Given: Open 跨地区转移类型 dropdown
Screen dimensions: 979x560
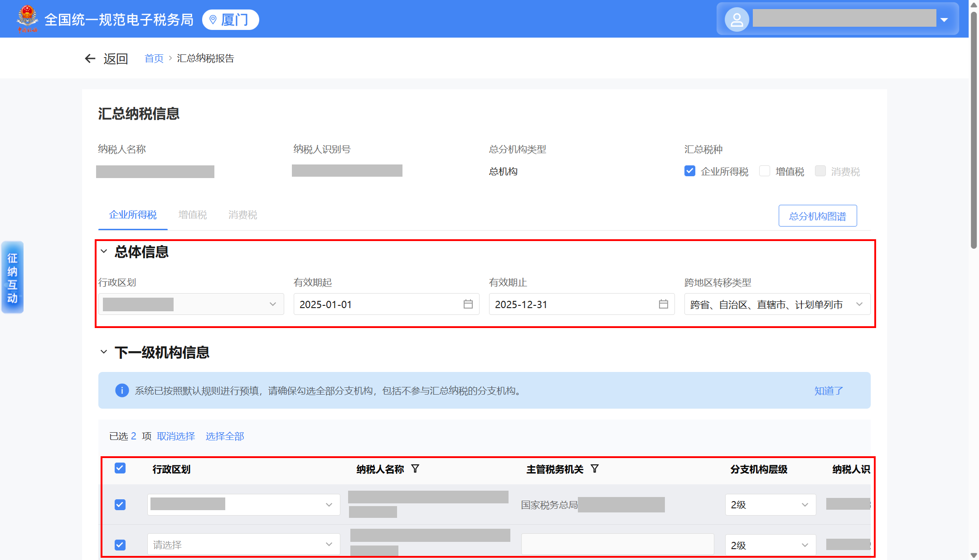Looking at the screenshot, I should point(777,304).
